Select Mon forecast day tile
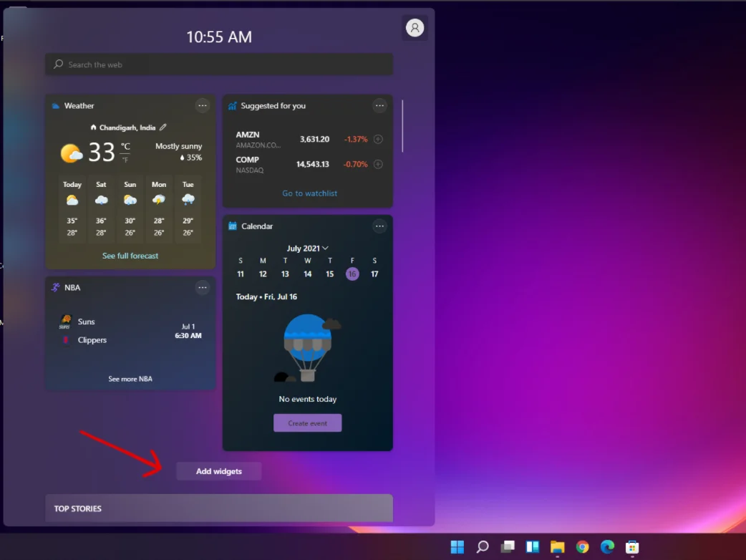This screenshot has width=746, height=560. pyautogui.click(x=159, y=208)
